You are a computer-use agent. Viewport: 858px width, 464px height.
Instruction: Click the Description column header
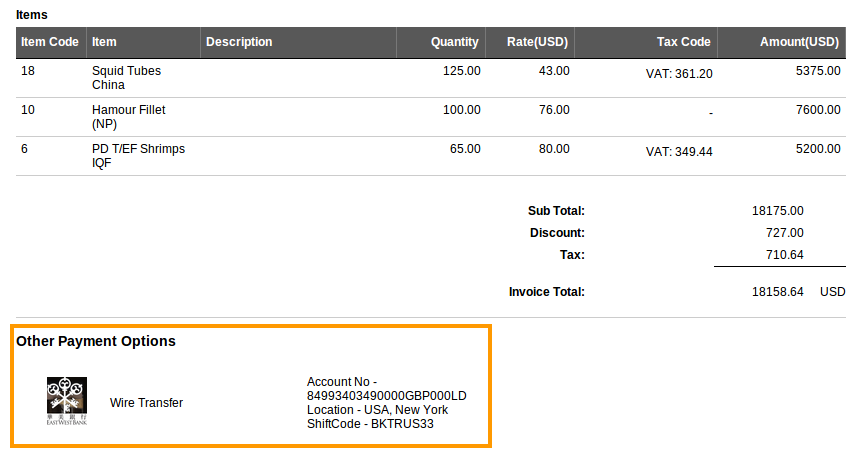point(239,42)
